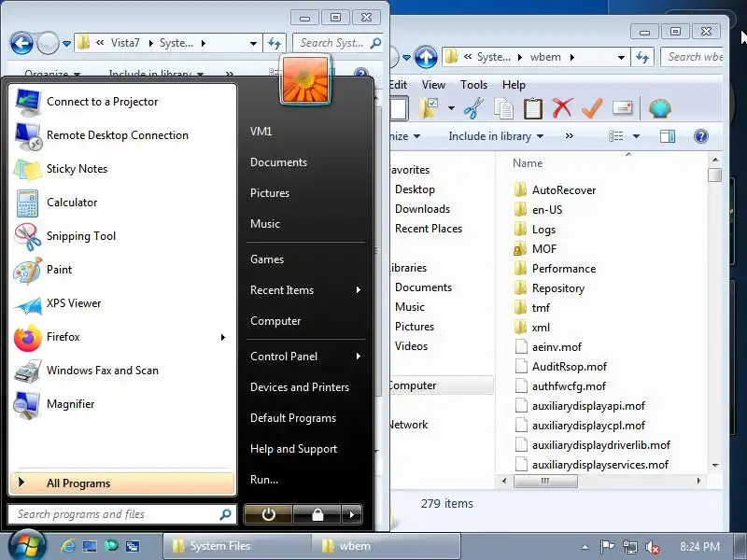Expand Control Panel submenu arrow

coord(359,357)
